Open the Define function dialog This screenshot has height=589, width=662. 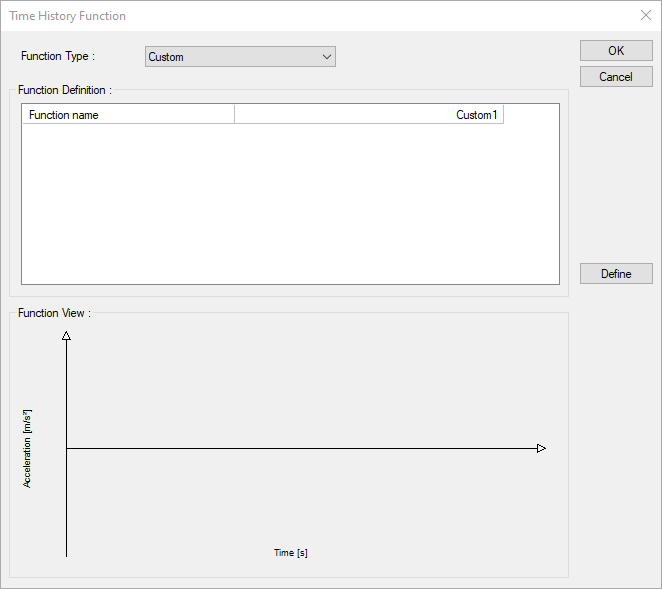(616, 274)
